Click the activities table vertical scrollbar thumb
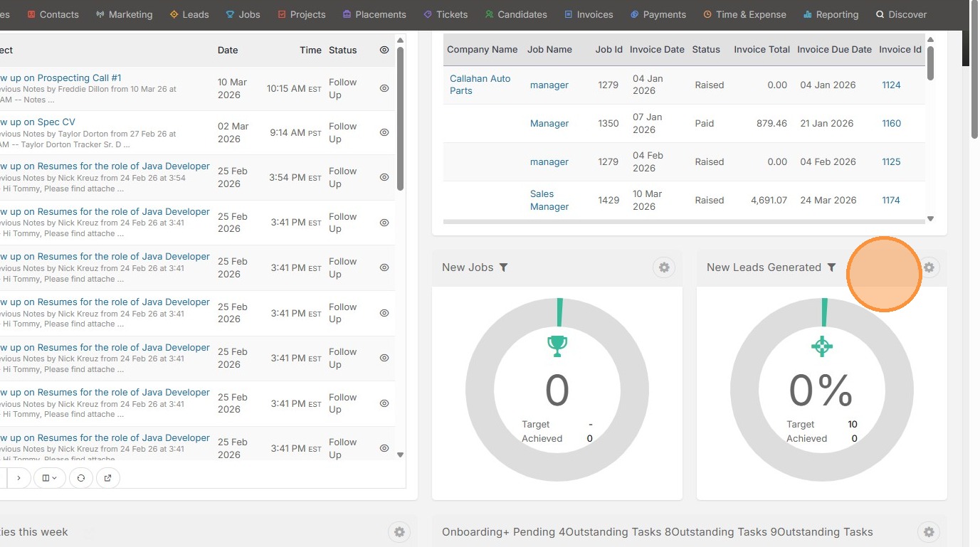This screenshot has height=547, width=980. click(x=400, y=118)
